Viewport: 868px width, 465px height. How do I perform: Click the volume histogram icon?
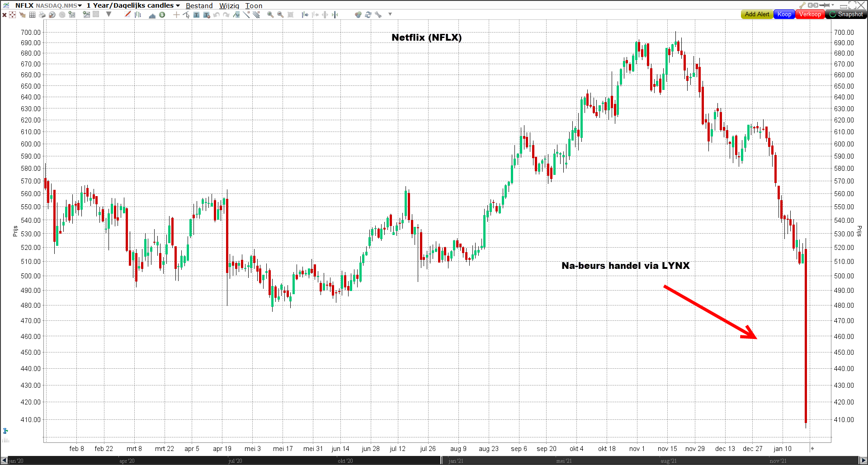click(x=152, y=15)
